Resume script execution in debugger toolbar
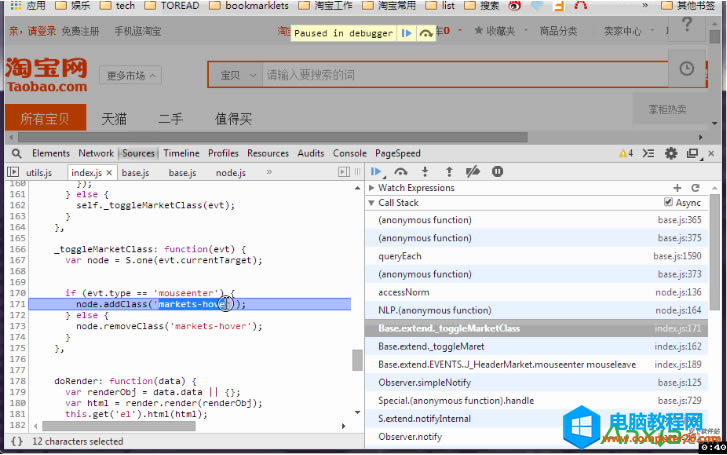This screenshot has width=727, height=455. tap(376, 172)
